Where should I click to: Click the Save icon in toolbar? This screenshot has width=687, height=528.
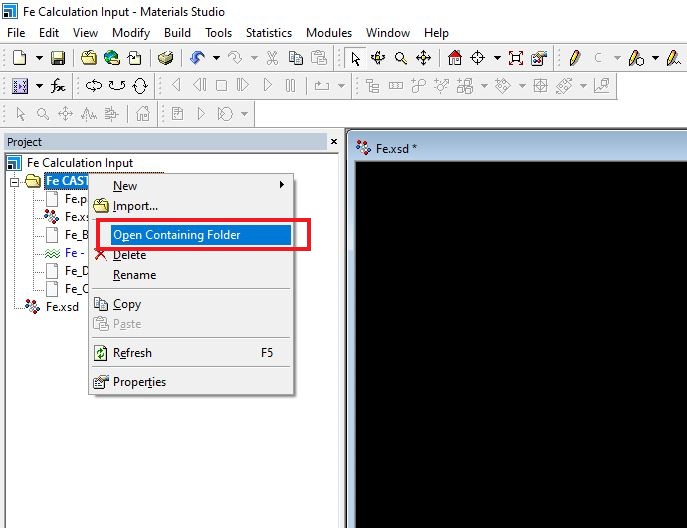click(x=58, y=59)
